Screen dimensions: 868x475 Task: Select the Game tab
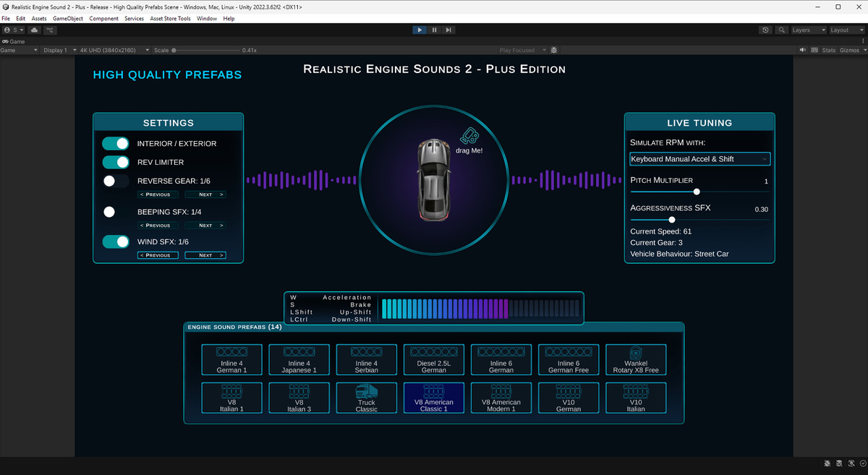coord(14,41)
